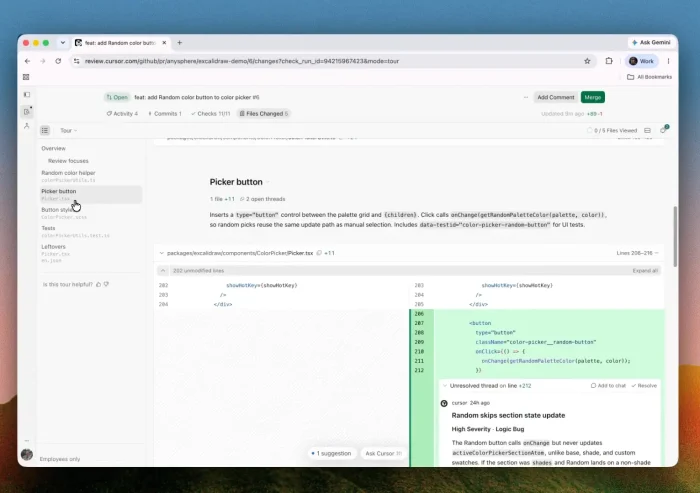Click the copy path icon next to Picker.tsx

point(319,253)
